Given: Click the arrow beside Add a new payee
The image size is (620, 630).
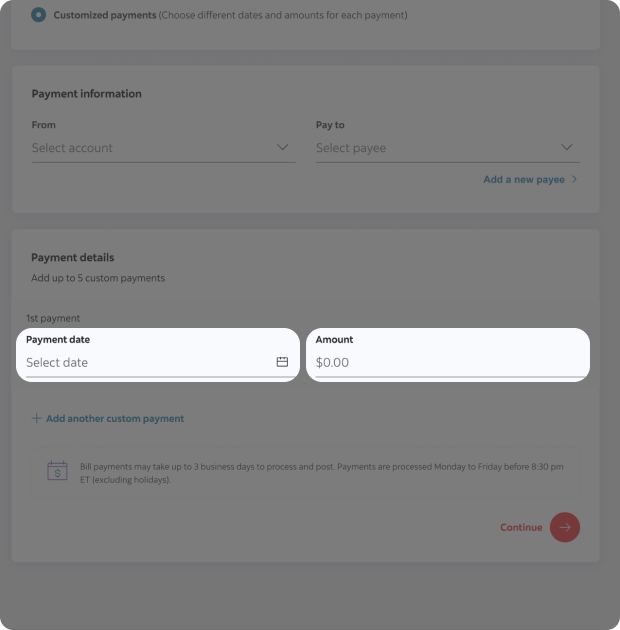Looking at the screenshot, I should coord(575,180).
